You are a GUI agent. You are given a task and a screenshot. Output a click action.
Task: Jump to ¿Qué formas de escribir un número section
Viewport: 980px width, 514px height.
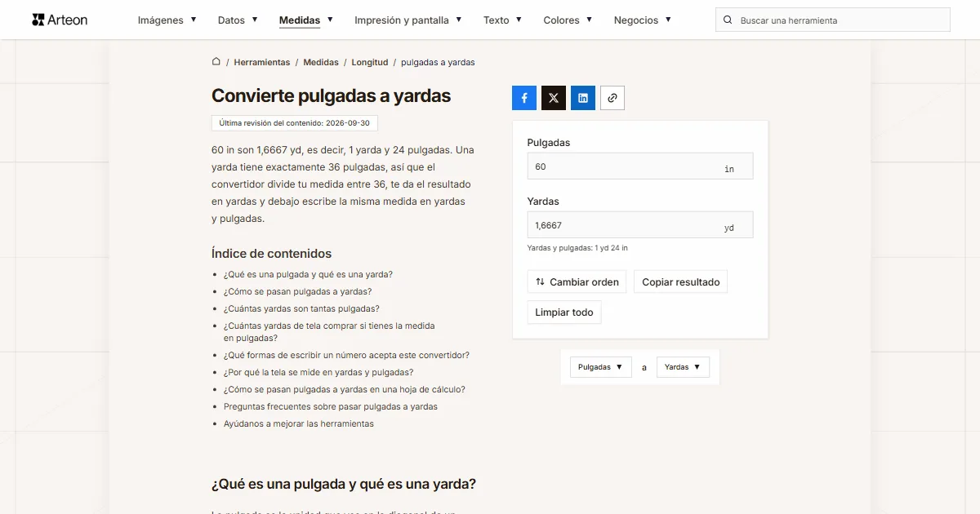[x=346, y=356]
